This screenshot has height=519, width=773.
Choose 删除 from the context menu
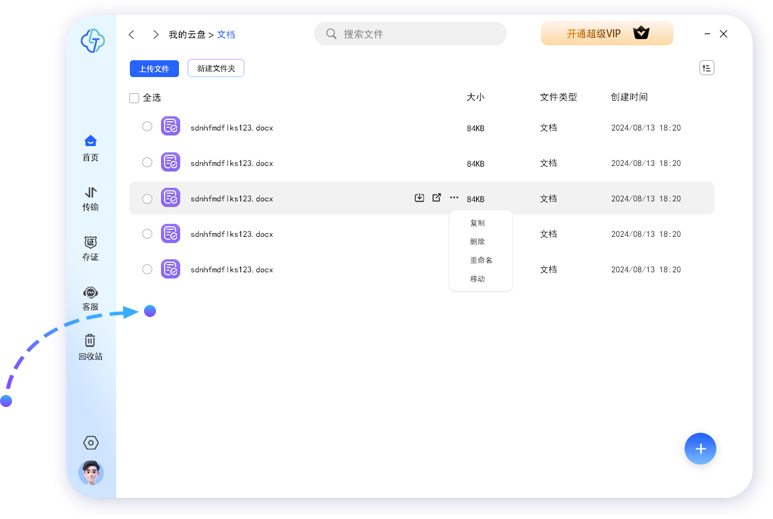tap(478, 242)
